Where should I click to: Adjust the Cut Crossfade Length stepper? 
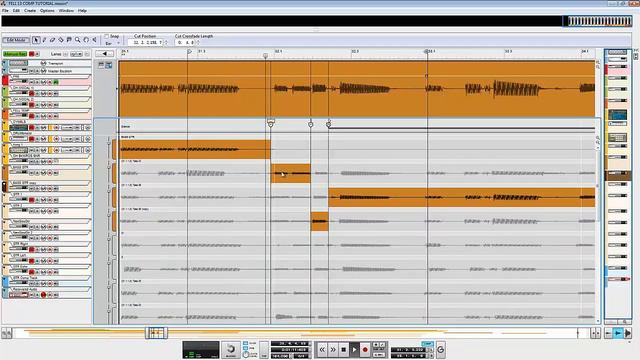tap(198, 42)
